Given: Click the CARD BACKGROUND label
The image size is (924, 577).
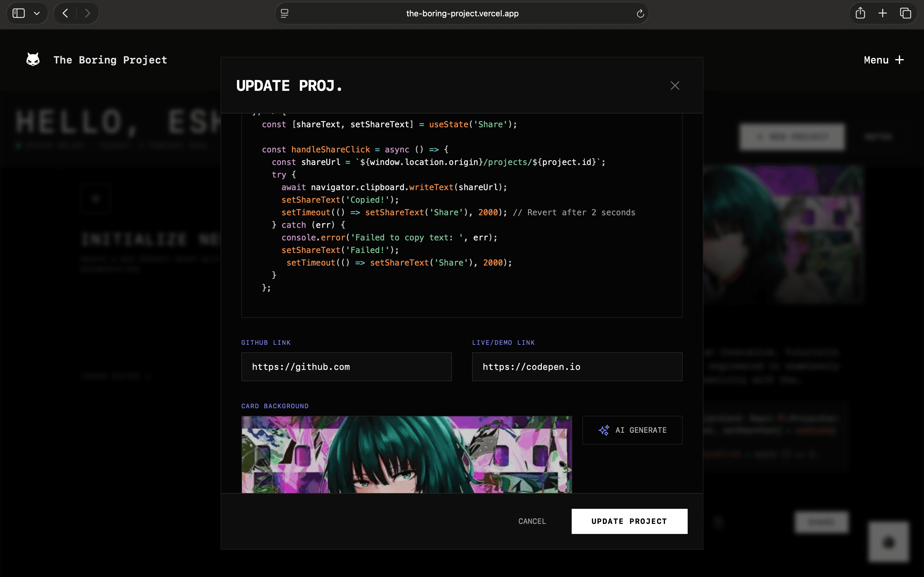Looking at the screenshot, I should coord(275,406).
